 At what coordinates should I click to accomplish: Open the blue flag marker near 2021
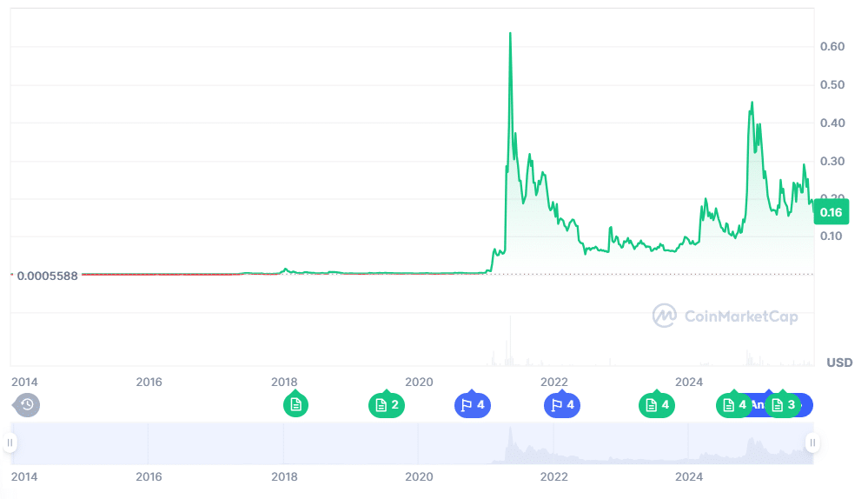coord(473,404)
